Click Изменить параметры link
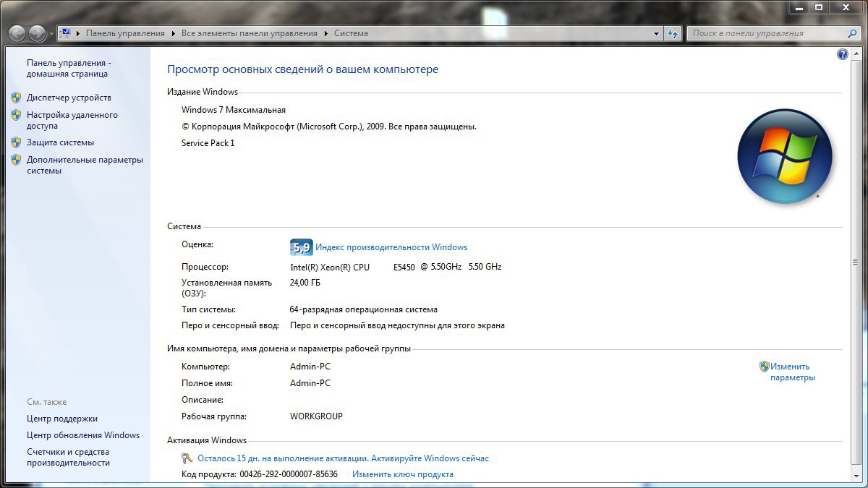The width and height of the screenshot is (868, 488). pyautogui.click(x=792, y=372)
